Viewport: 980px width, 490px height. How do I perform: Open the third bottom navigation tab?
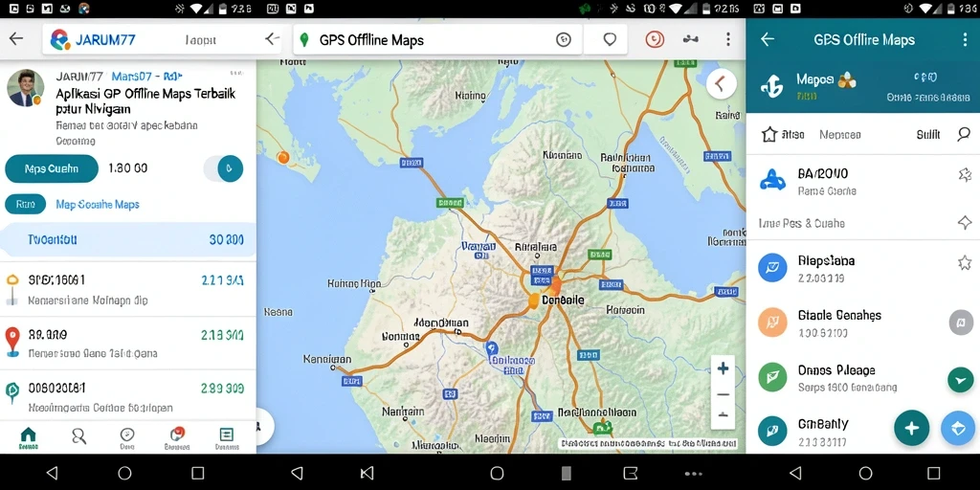[127, 438]
